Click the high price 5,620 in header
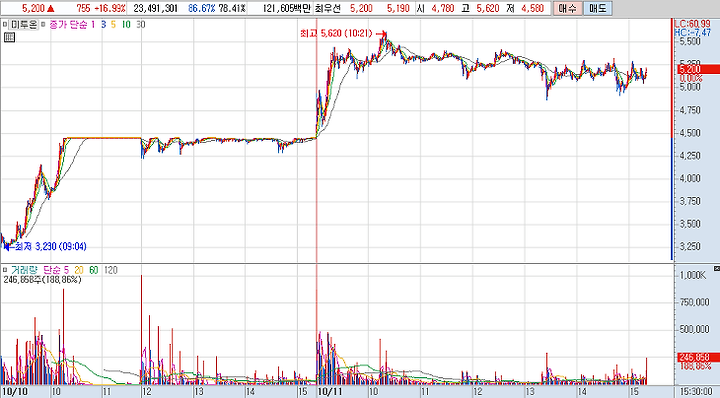 (487, 8)
